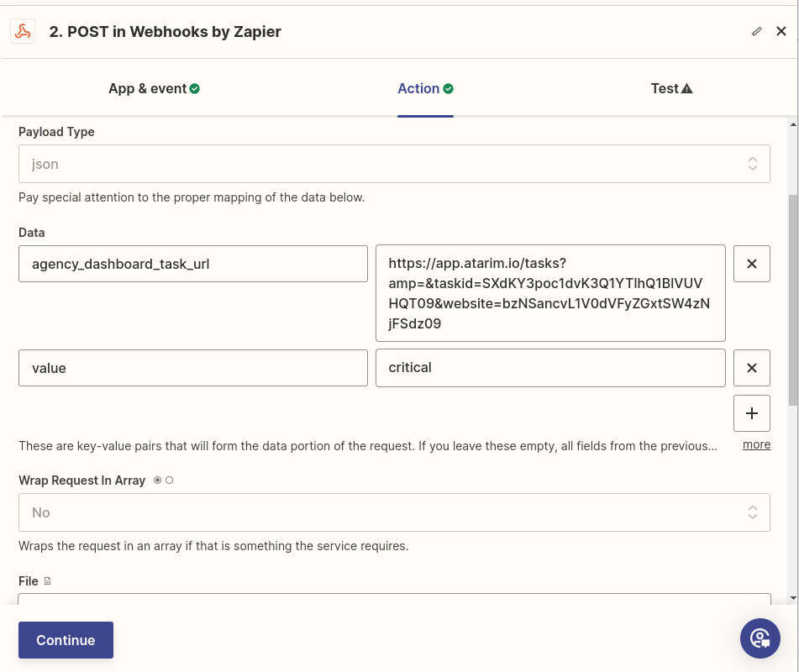799x672 pixels.
Task: Click the 'critical' value input field
Action: point(550,368)
